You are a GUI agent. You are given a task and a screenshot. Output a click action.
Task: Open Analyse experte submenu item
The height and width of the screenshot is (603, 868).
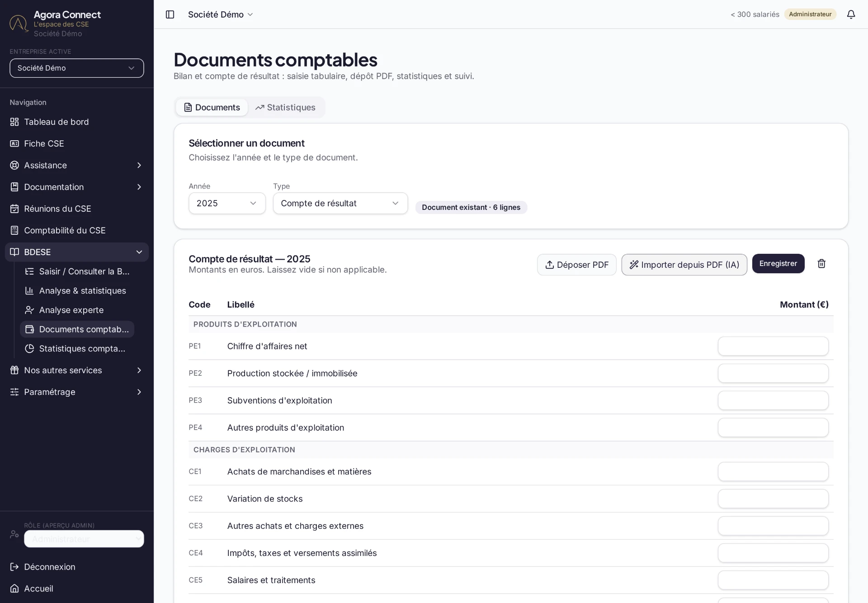77,310
